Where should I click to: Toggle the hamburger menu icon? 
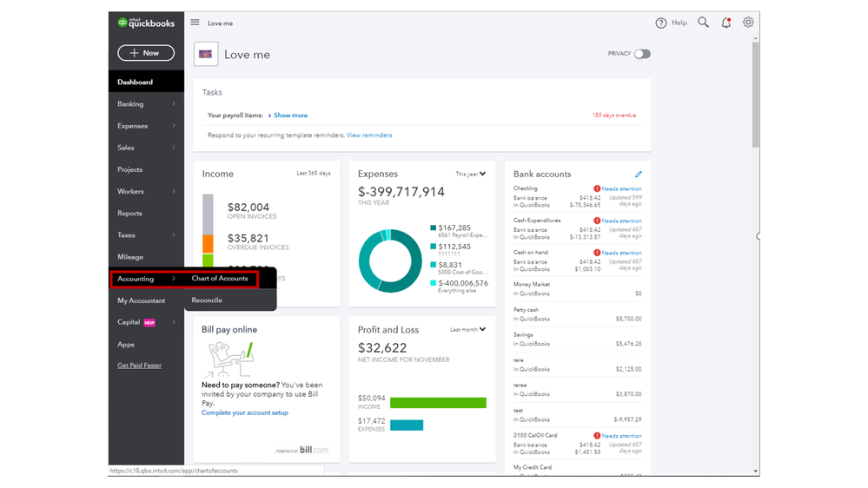pos(195,23)
